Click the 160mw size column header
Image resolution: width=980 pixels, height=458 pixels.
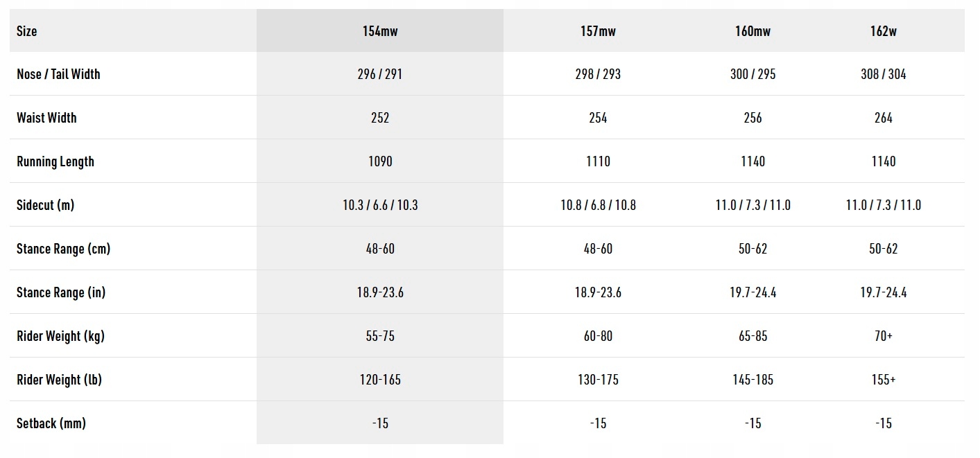tap(753, 31)
